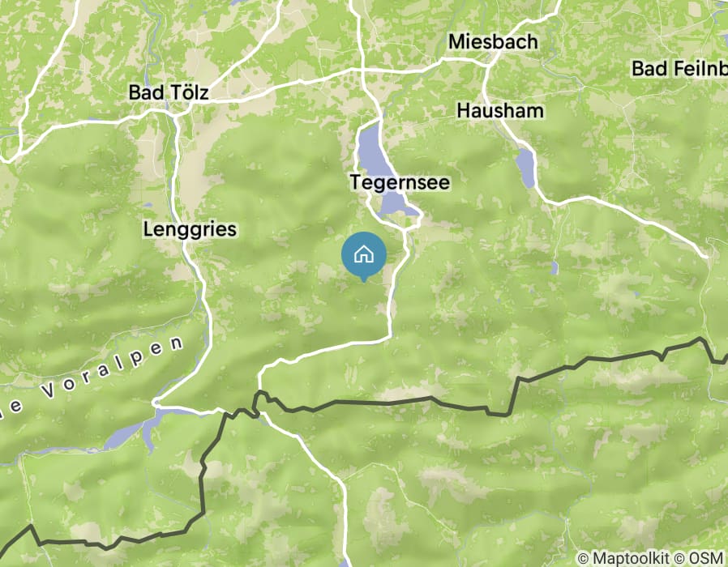Select the Schliersee lake south of Hausham
This screenshot has width=728, height=567.
coord(526,168)
